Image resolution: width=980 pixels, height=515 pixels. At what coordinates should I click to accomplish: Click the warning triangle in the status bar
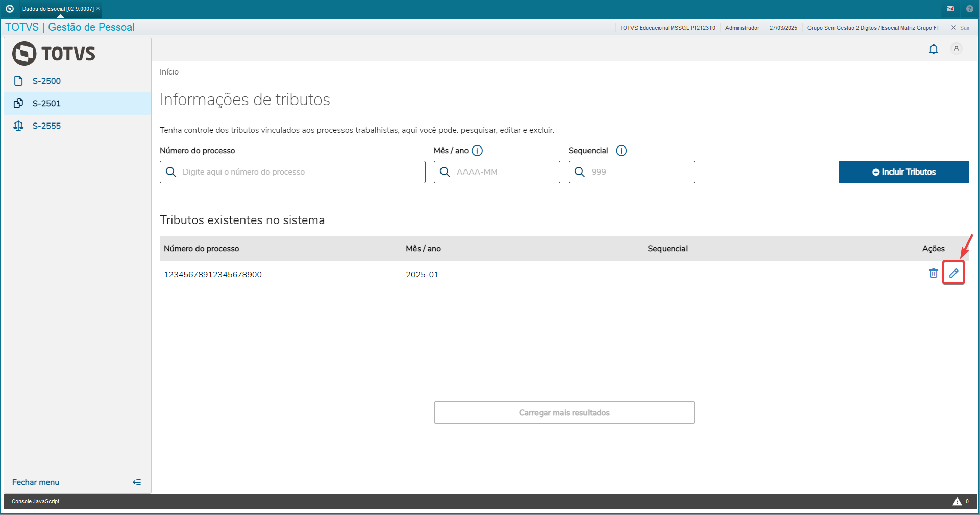pos(957,502)
